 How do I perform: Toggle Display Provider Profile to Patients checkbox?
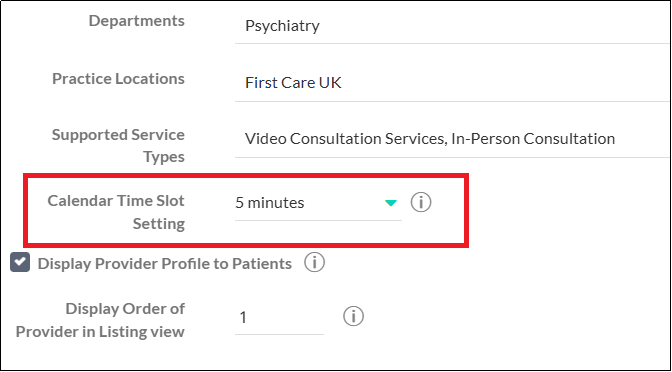(x=20, y=263)
